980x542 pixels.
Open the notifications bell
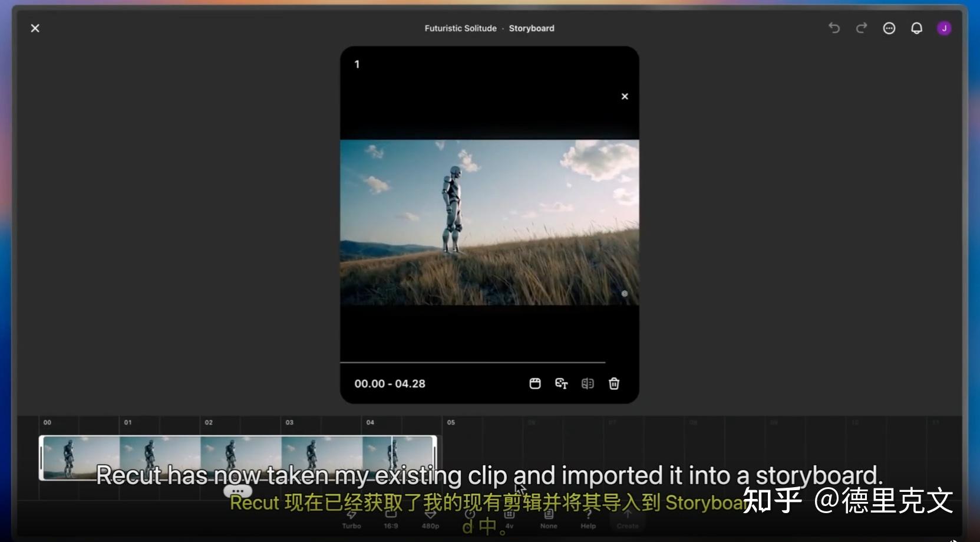pyautogui.click(x=916, y=28)
